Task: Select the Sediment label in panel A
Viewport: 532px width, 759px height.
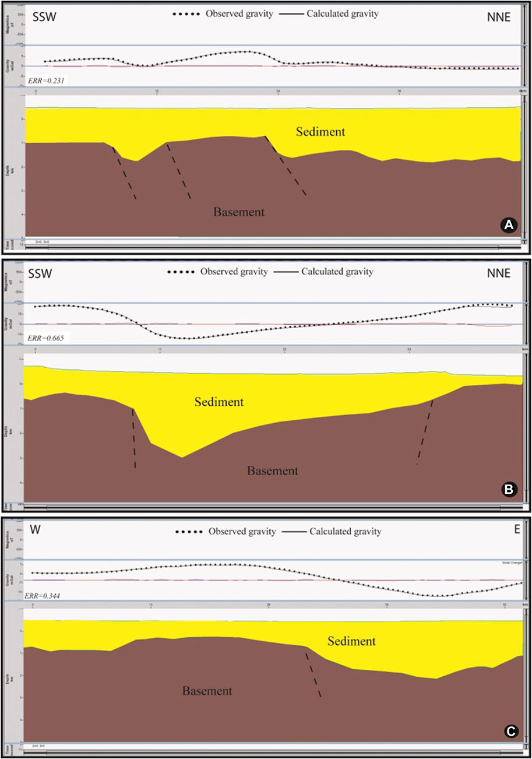Action: tap(320, 132)
